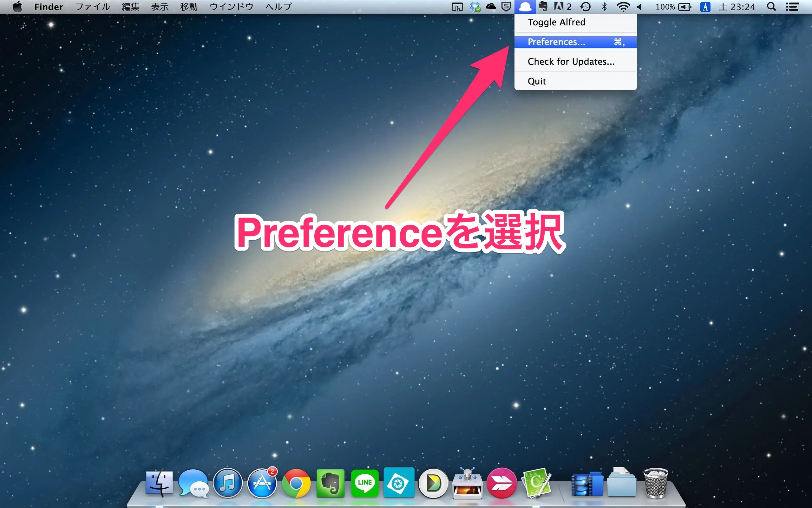Open the 表示 menu
The height and width of the screenshot is (508, 812).
click(x=160, y=7)
